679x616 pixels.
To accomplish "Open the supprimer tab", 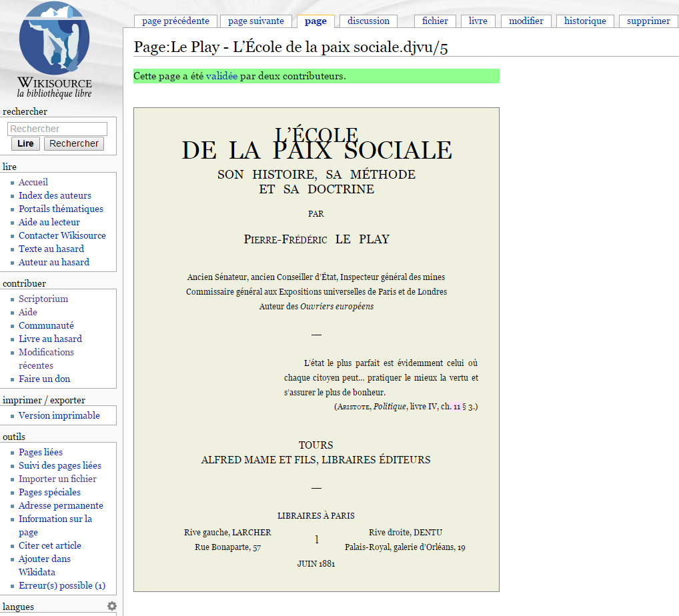I will [648, 21].
